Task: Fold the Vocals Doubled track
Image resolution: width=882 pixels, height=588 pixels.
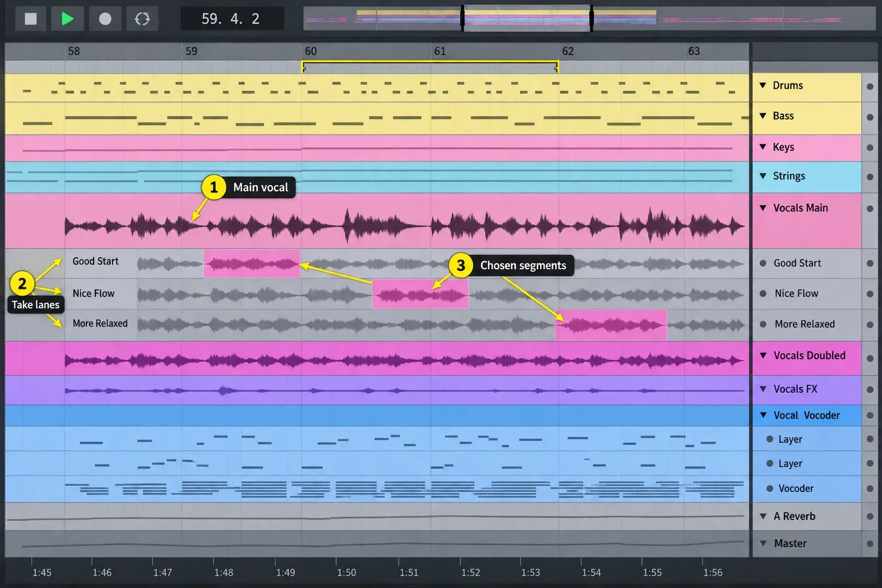Action: [763, 355]
